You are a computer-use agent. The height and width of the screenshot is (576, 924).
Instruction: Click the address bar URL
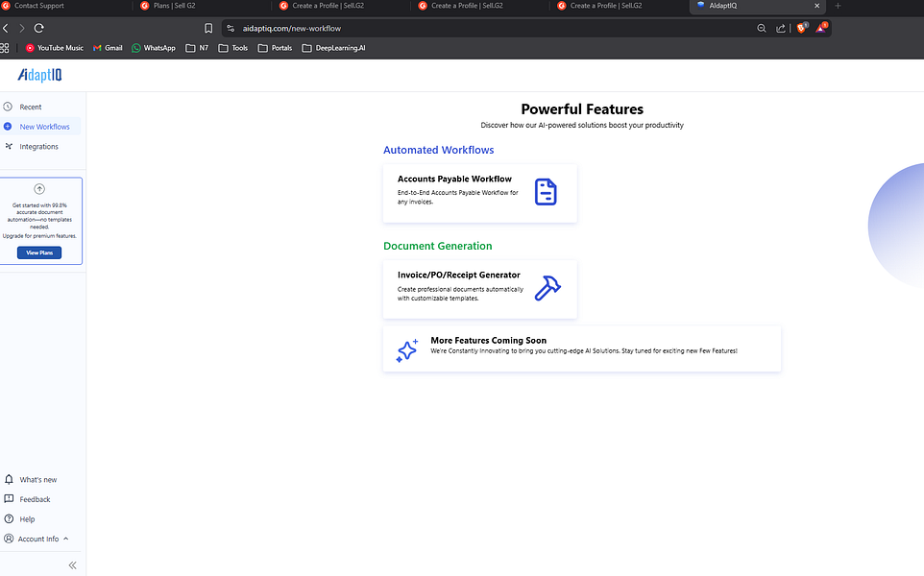click(x=292, y=28)
